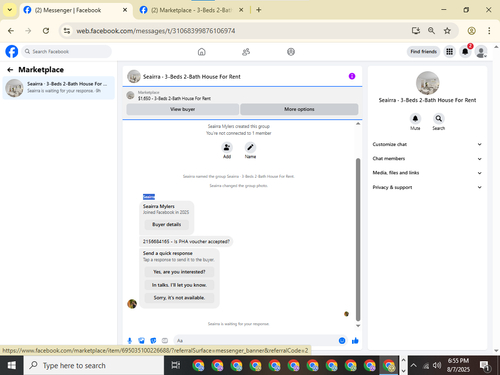The width and height of the screenshot is (500, 375).
Task: Open the $1,650 listing banner link
Action: click(x=174, y=98)
